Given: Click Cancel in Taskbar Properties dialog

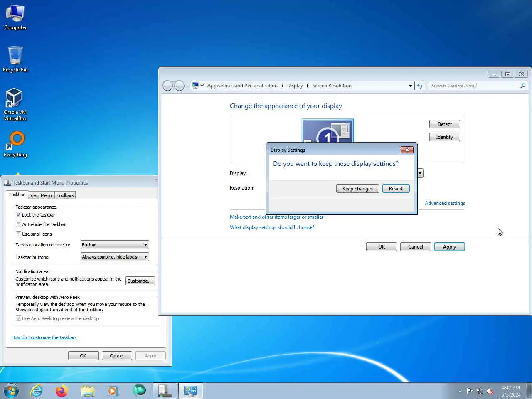Looking at the screenshot, I should 117,356.
